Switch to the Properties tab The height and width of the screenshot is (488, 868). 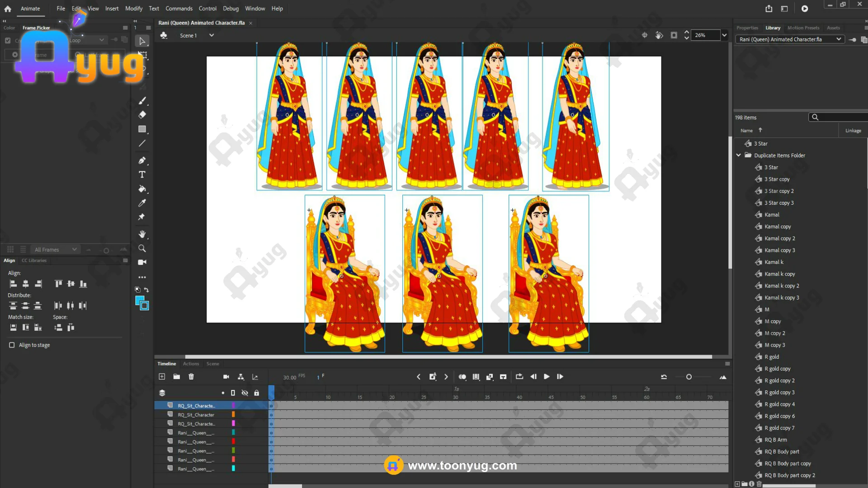pos(747,28)
